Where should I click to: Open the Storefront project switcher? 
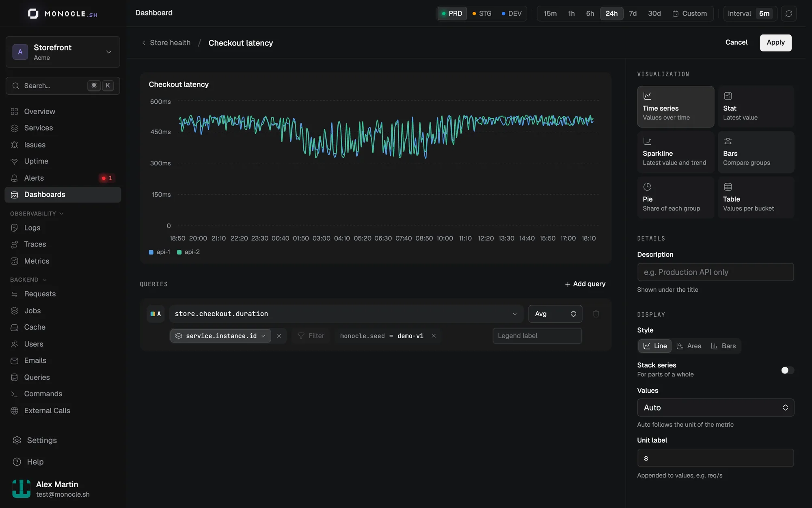click(x=63, y=52)
